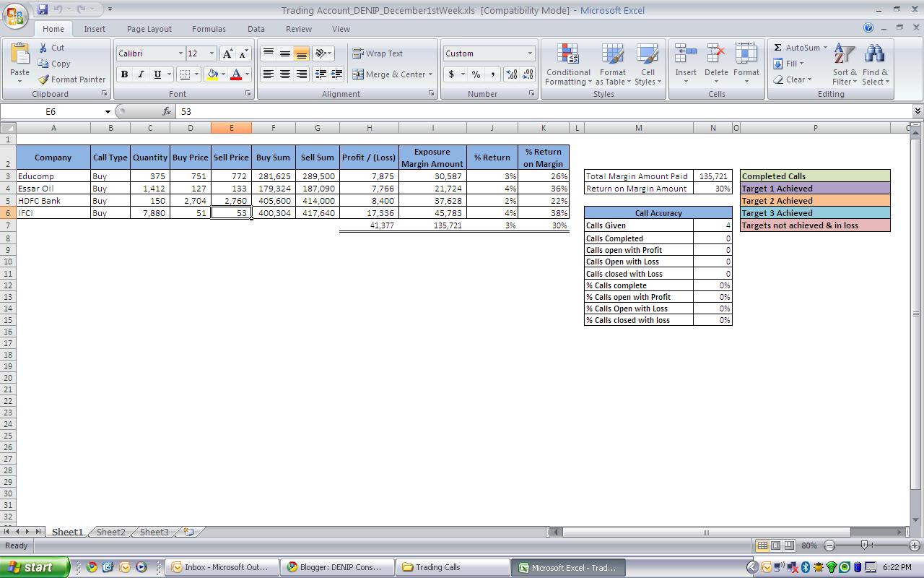The image size is (924, 578).
Task: Switch to Inbox - Microsoft Outlook taskbar button
Action: (222, 567)
